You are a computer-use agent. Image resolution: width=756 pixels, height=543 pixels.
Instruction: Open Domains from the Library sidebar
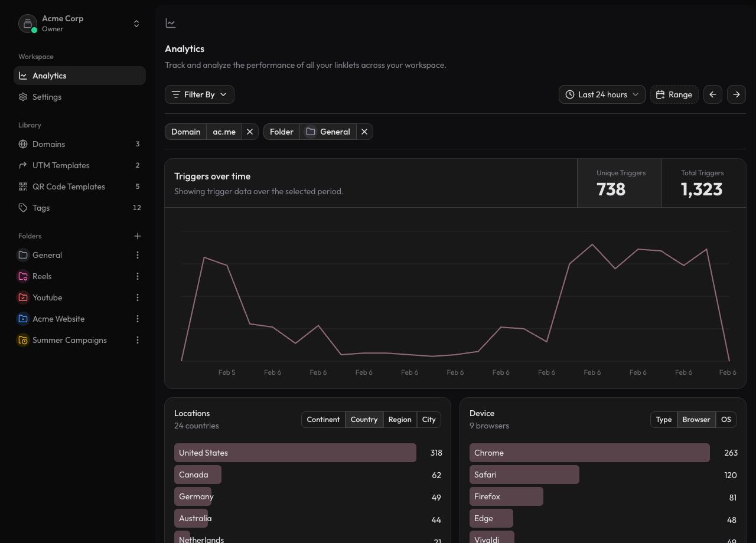pyautogui.click(x=48, y=143)
